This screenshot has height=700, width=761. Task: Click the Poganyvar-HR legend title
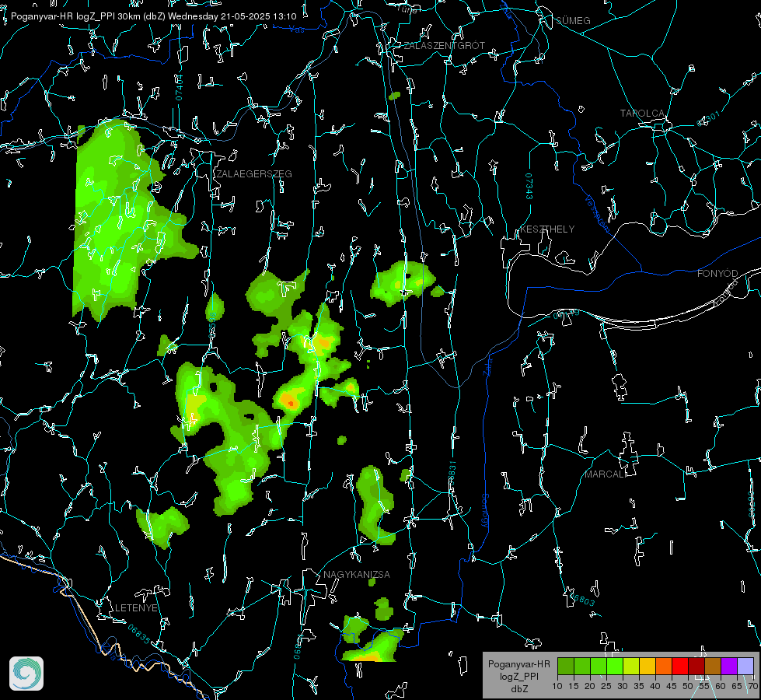(x=518, y=664)
